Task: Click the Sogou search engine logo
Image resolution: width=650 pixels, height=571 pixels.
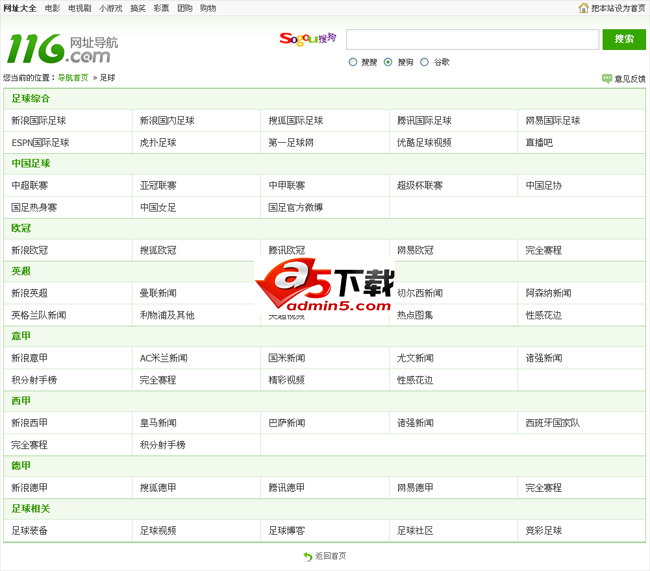Action: click(x=308, y=39)
